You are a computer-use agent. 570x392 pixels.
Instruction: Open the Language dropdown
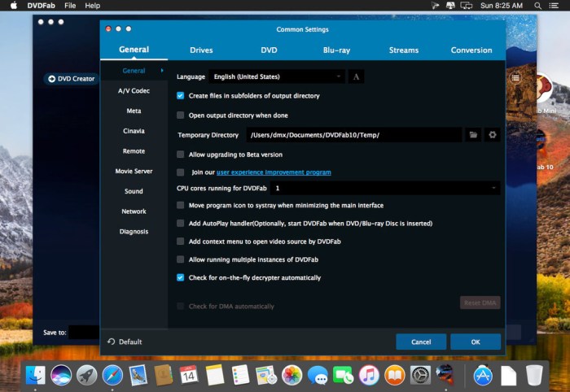click(x=277, y=76)
